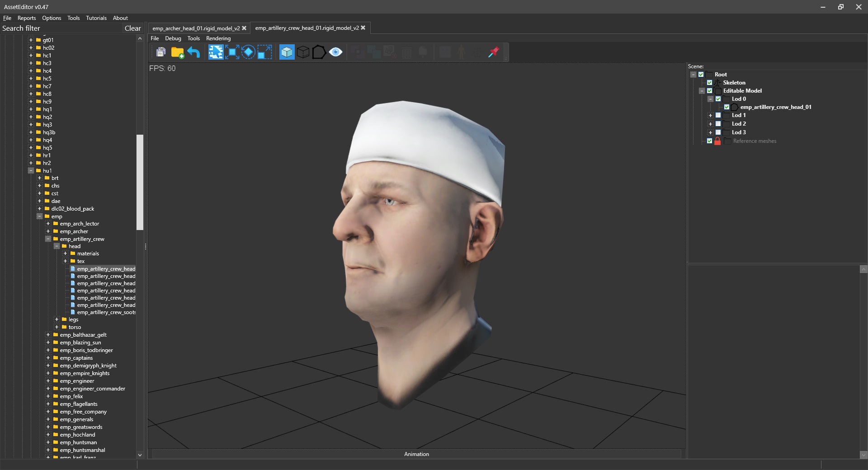This screenshot has width=868, height=470.
Task: Select the cursor selection gizmo tool
Action: [x=216, y=52]
